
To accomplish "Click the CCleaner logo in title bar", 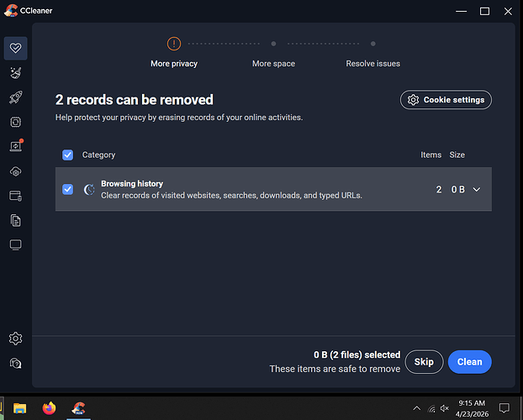I will pyautogui.click(x=11, y=11).
